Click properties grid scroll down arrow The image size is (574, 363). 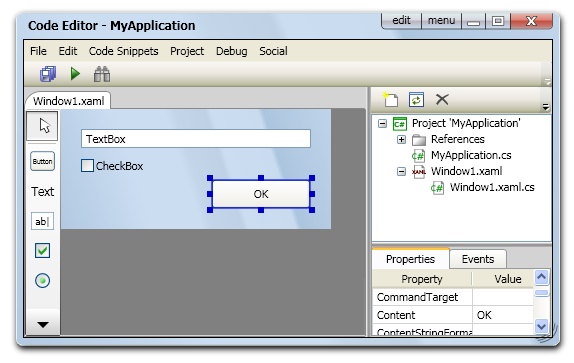click(x=541, y=326)
